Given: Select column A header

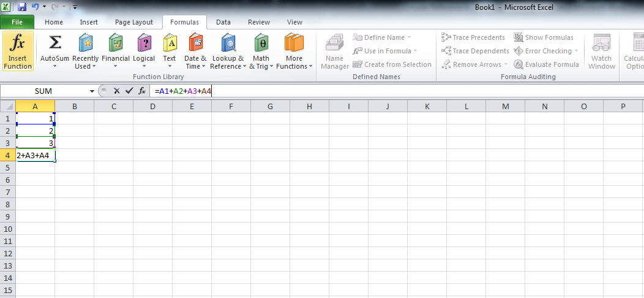Looking at the screenshot, I should pyautogui.click(x=36, y=106).
